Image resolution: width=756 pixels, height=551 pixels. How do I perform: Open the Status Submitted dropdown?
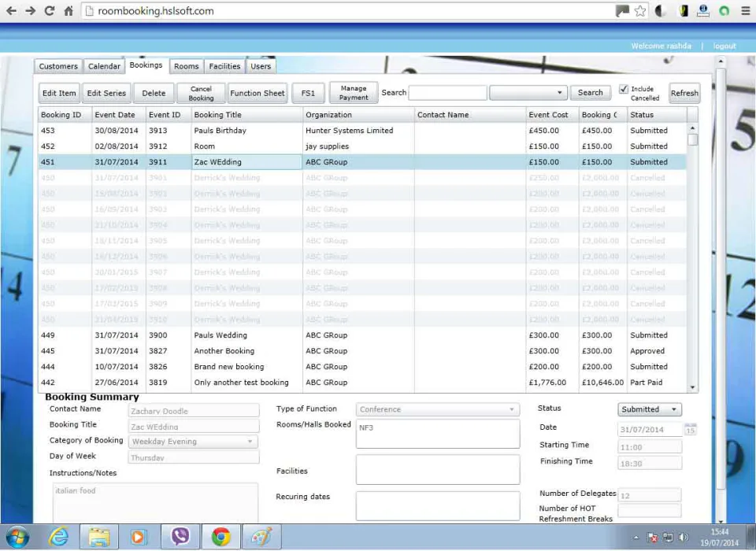tap(650, 409)
